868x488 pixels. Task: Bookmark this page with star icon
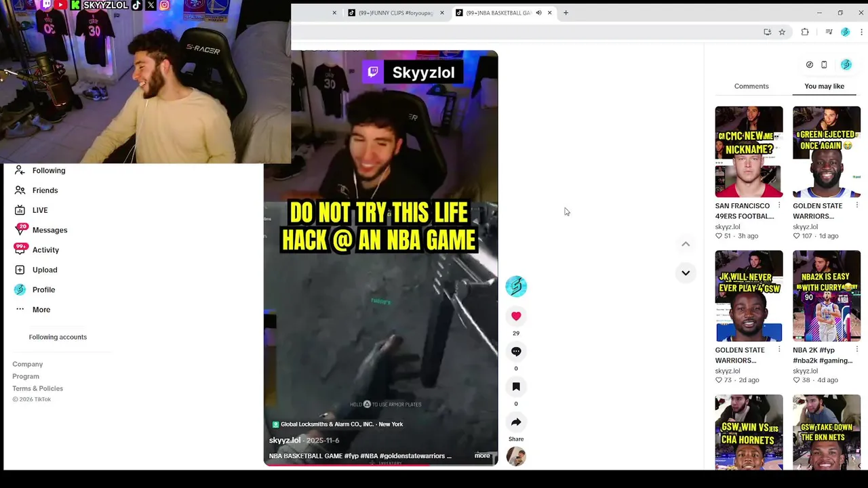point(782,32)
